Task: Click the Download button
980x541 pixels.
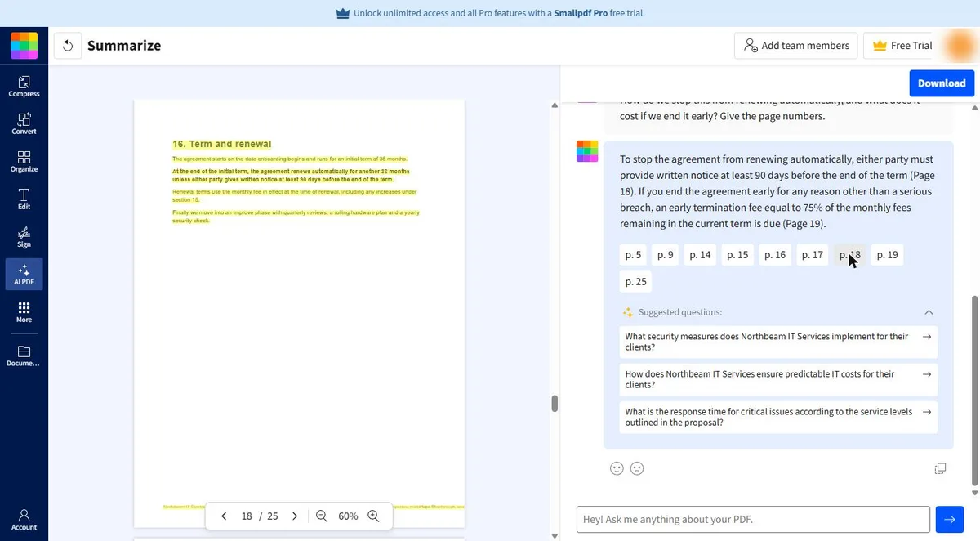Action: tap(942, 83)
